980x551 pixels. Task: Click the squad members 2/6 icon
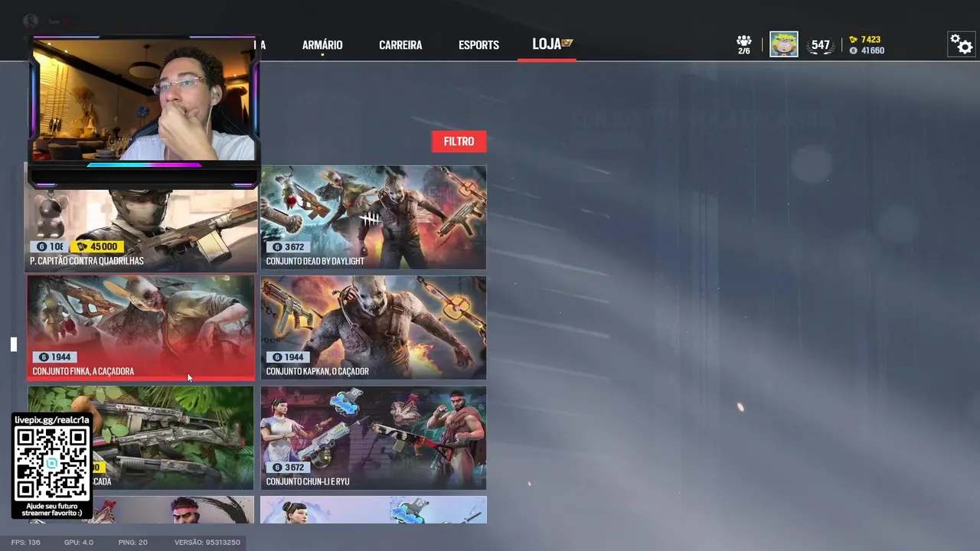(x=744, y=44)
